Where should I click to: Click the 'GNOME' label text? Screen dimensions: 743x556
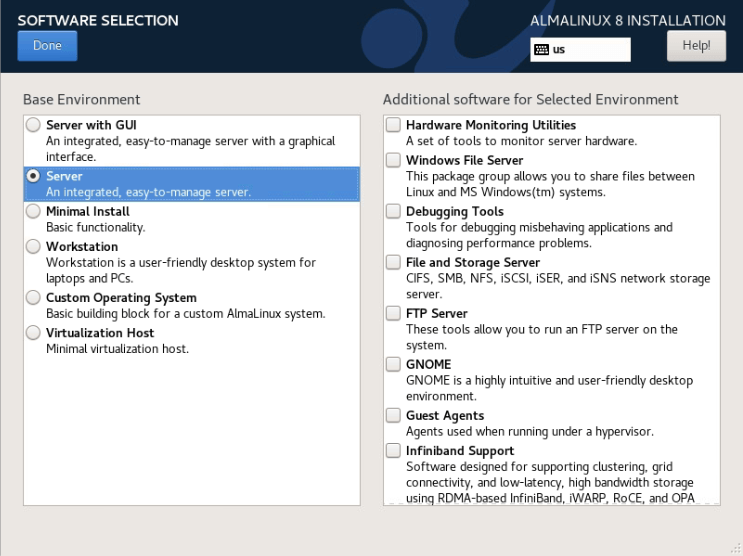428,365
